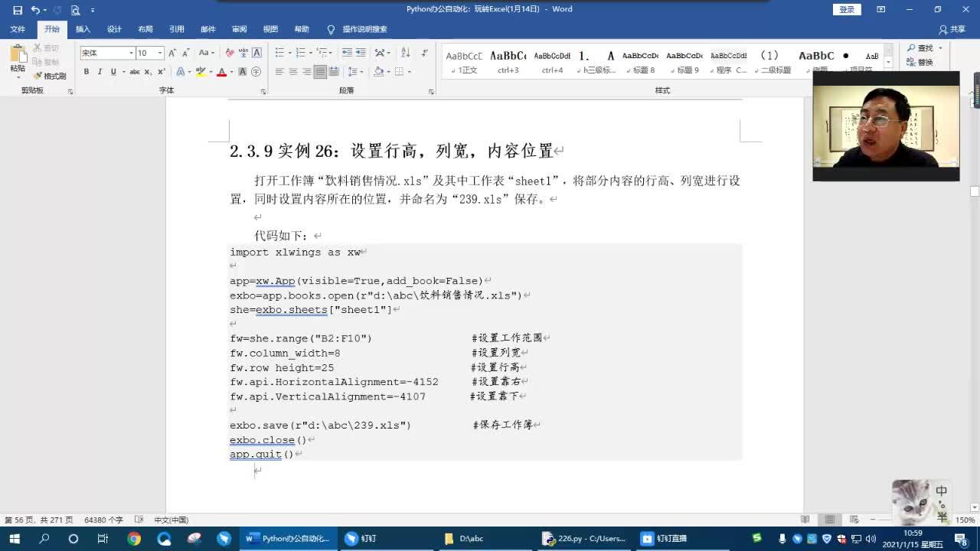The height and width of the screenshot is (551, 980).
Task: Open the Windows Start menu
Action: point(14,539)
